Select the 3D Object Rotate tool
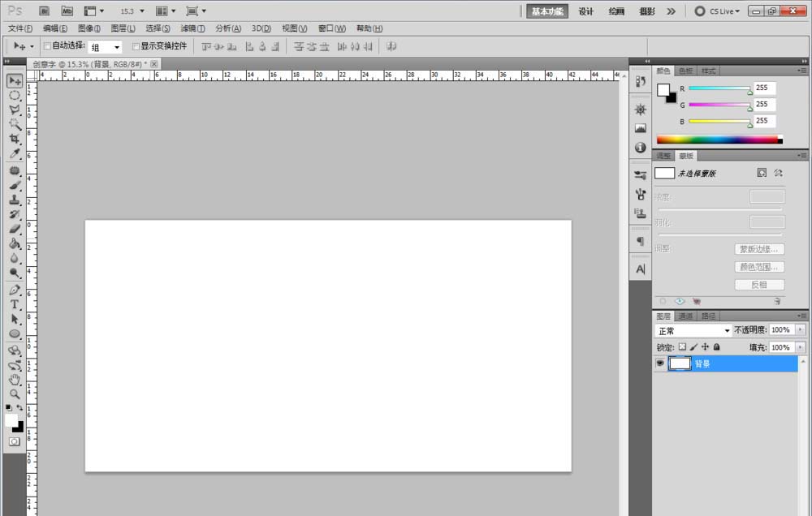Image resolution: width=812 pixels, height=516 pixels. (x=15, y=351)
